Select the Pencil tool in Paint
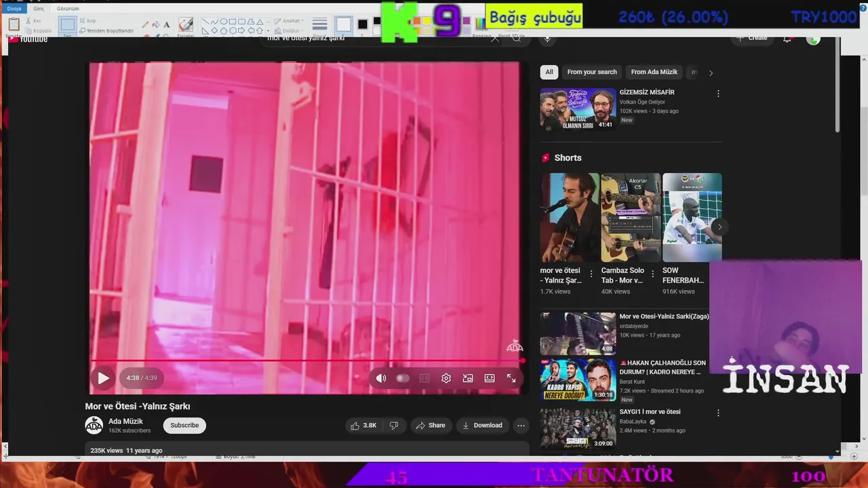The width and height of the screenshot is (868, 488). pos(146,25)
